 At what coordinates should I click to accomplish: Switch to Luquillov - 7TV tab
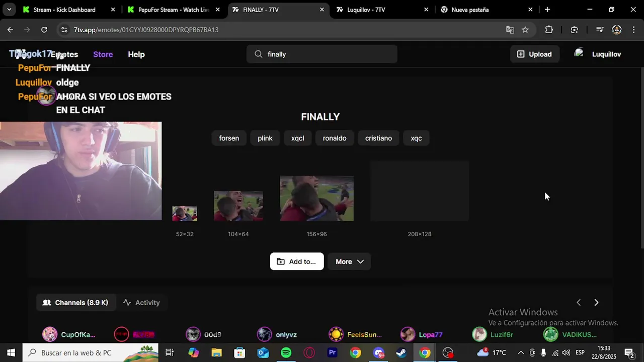tap(382, 10)
